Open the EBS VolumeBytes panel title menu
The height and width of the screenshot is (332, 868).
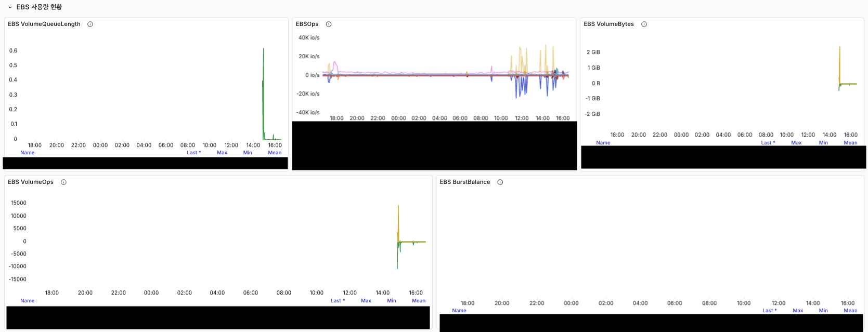(x=608, y=24)
